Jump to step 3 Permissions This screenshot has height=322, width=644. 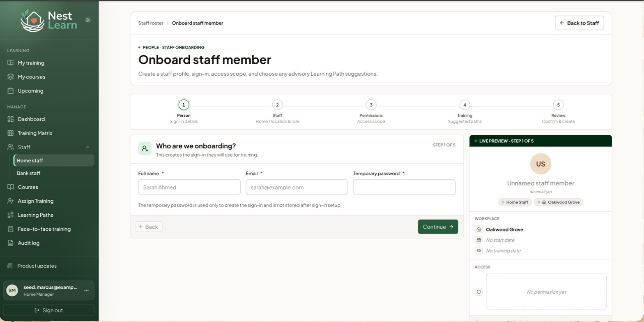tap(371, 111)
